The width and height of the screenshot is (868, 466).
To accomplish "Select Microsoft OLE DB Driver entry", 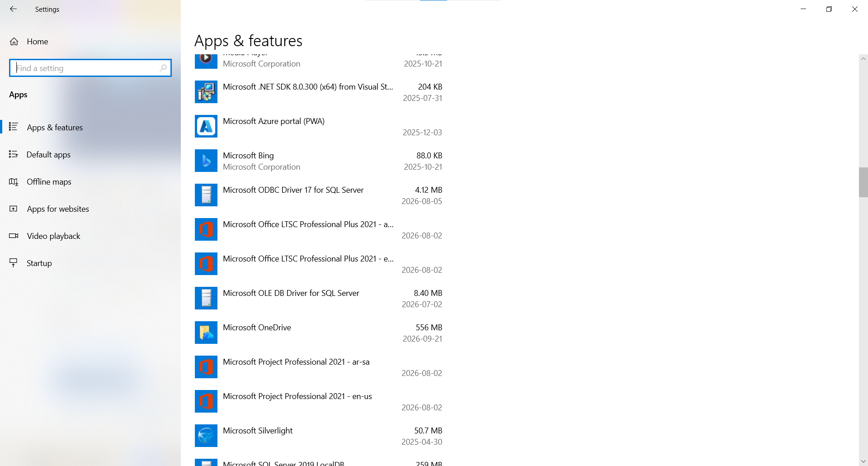I will click(x=291, y=293).
